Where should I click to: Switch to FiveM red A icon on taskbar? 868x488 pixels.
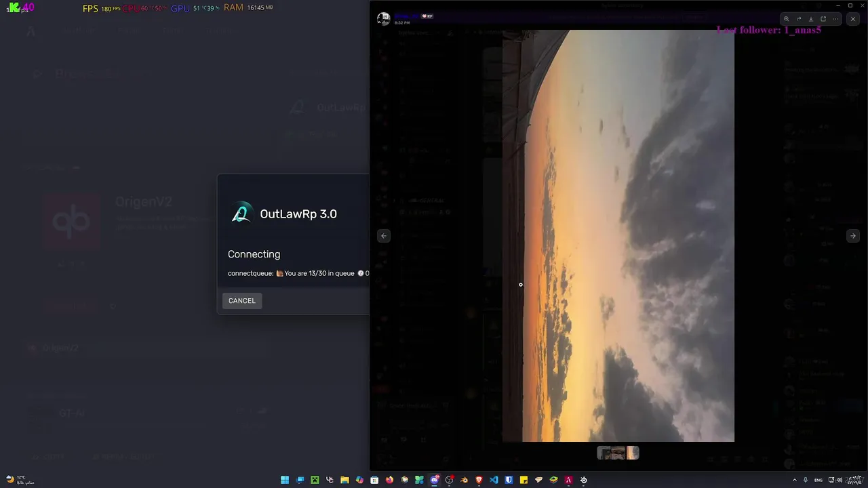tap(568, 480)
